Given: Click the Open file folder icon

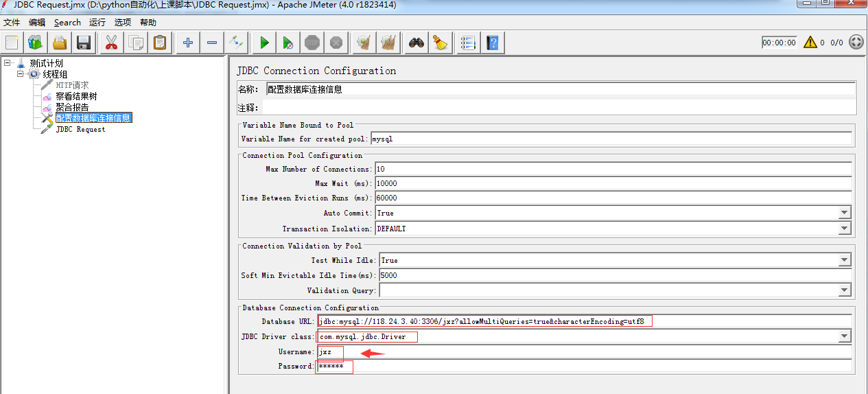Looking at the screenshot, I should pyautogui.click(x=60, y=43).
